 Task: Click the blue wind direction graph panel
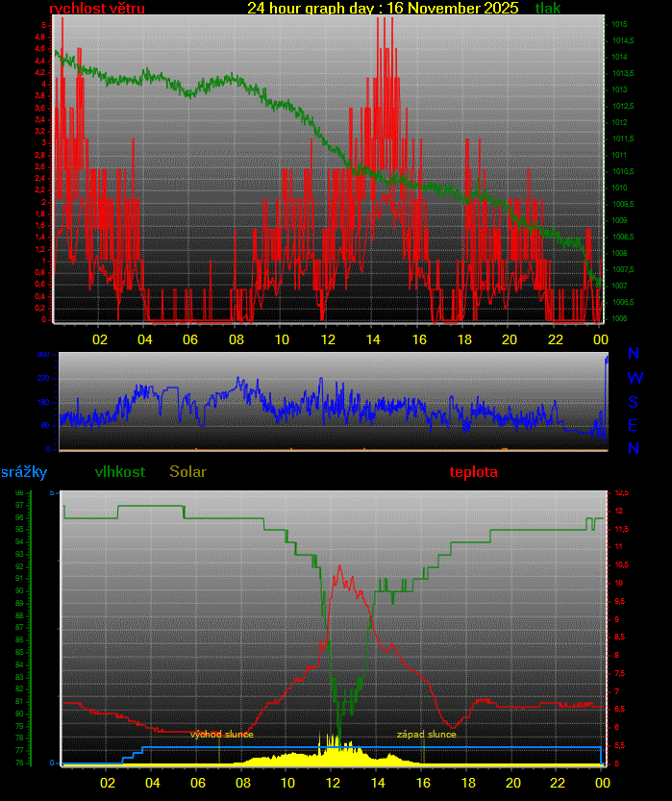pyautogui.click(x=333, y=401)
